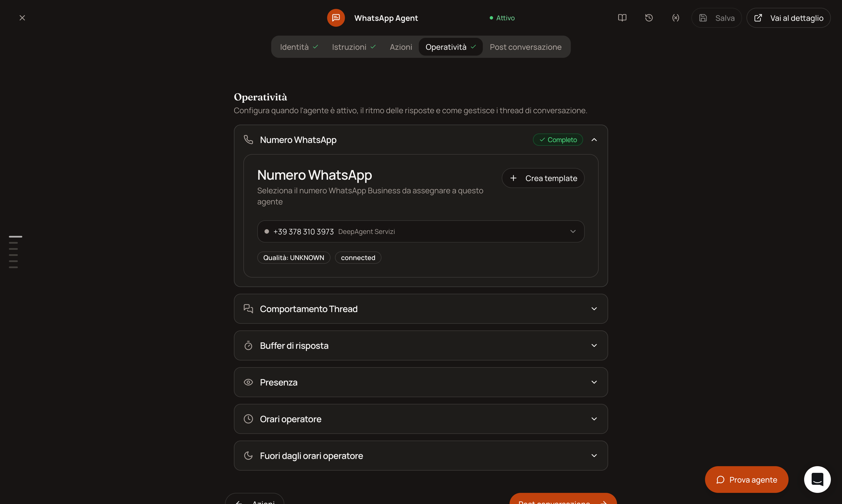Click the Prova agente button
This screenshot has width=842, height=504.
tap(746, 480)
